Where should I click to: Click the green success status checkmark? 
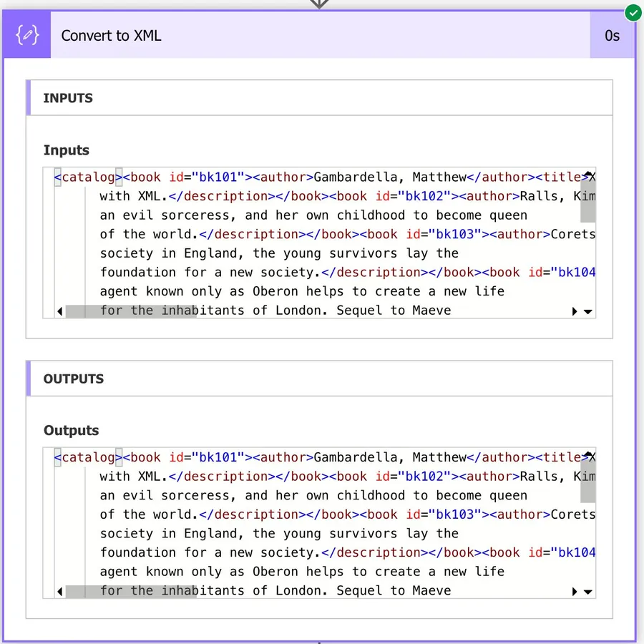633,12
